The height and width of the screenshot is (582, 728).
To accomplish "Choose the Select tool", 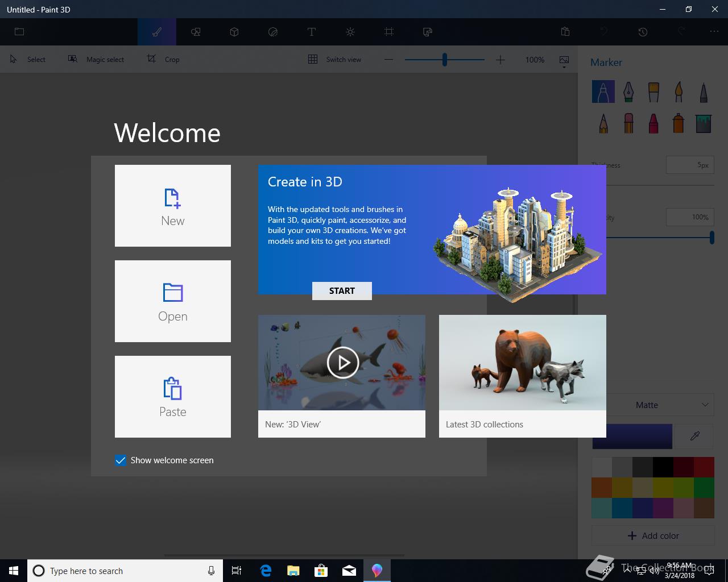I will pos(28,59).
